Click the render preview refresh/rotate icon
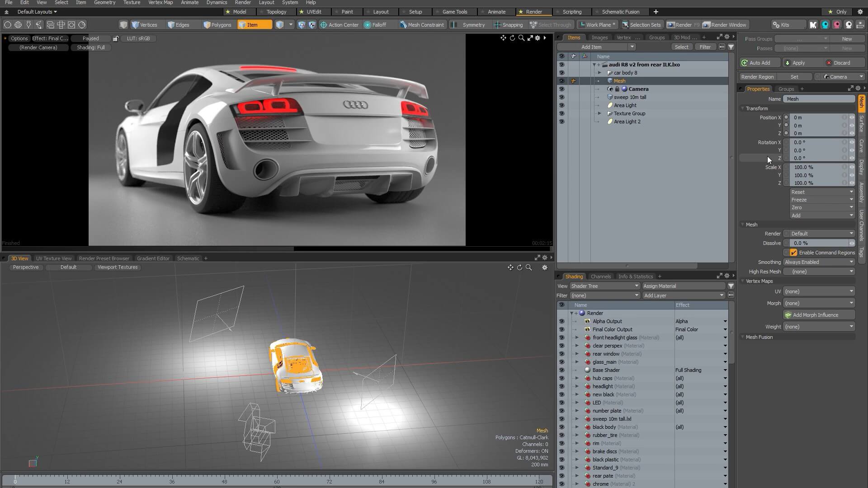 coord(512,38)
